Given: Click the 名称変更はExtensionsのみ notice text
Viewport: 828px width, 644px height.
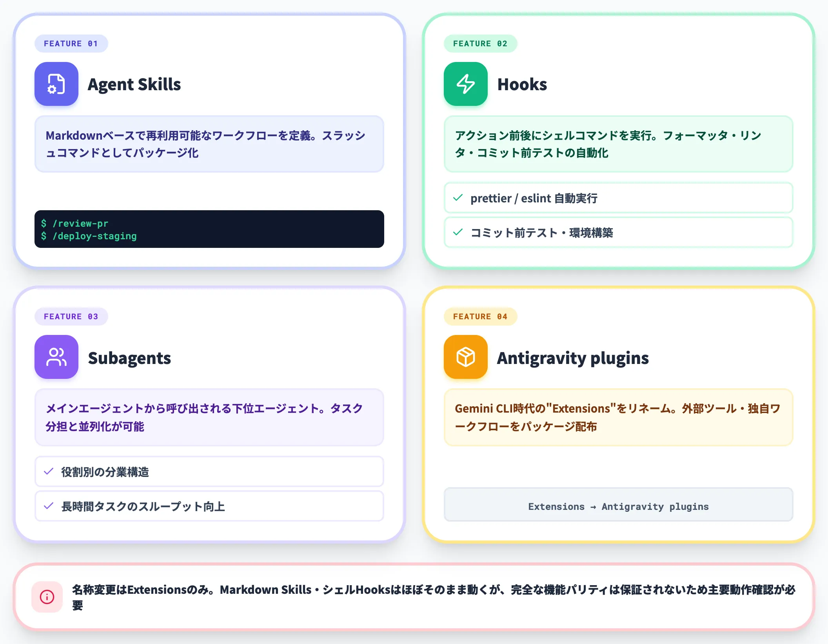Looking at the screenshot, I should [x=434, y=597].
